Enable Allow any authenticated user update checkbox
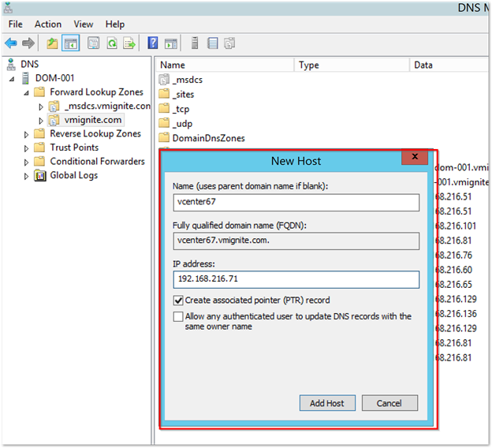This screenshot has width=492, height=448. pyautogui.click(x=178, y=316)
